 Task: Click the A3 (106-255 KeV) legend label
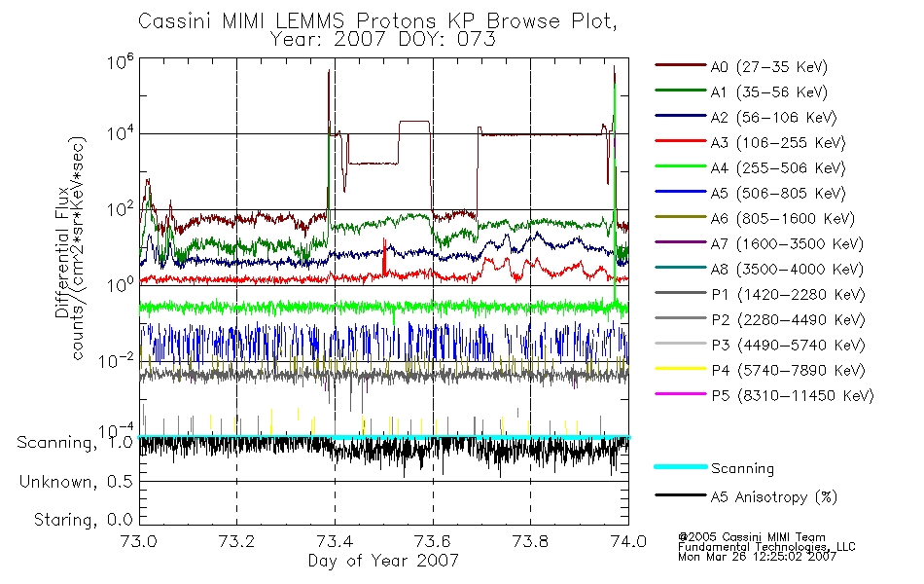coord(778,143)
